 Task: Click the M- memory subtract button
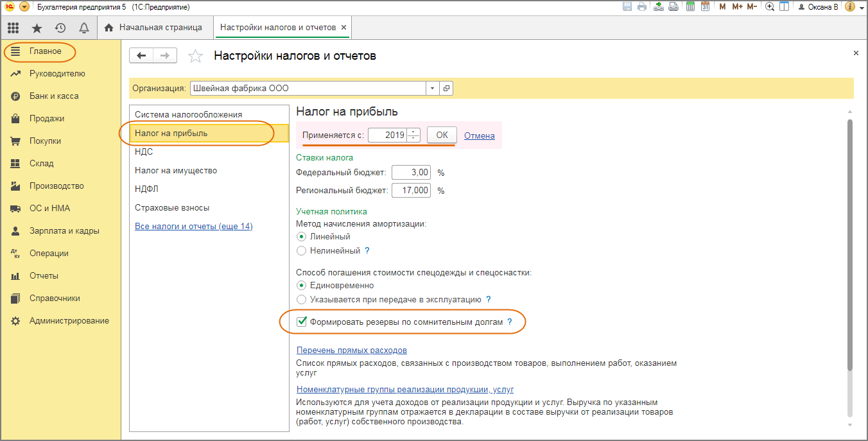tap(752, 7)
